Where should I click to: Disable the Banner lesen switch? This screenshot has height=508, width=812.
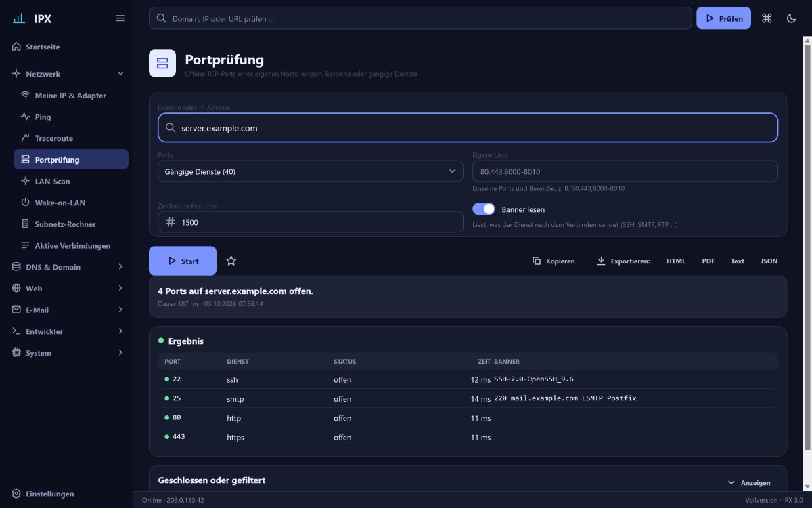point(484,209)
